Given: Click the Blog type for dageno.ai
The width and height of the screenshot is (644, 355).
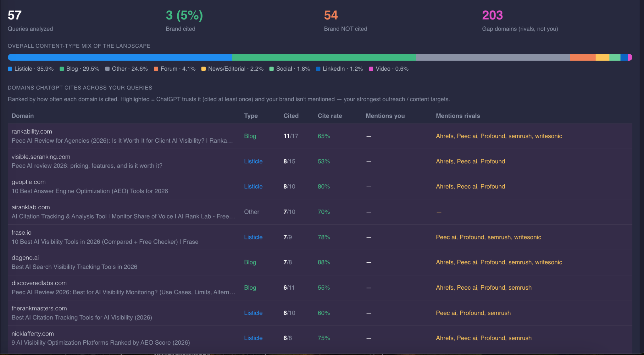Looking at the screenshot, I should pos(250,262).
